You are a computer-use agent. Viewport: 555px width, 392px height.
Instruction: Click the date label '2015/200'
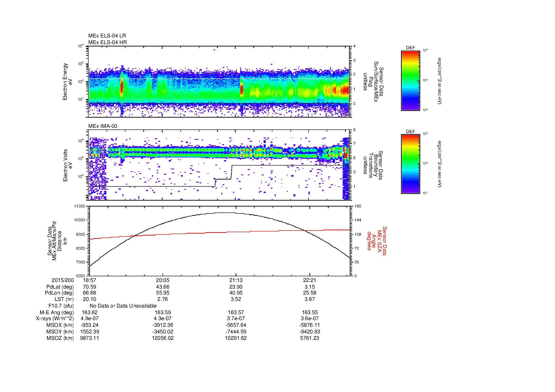[63, 280]
